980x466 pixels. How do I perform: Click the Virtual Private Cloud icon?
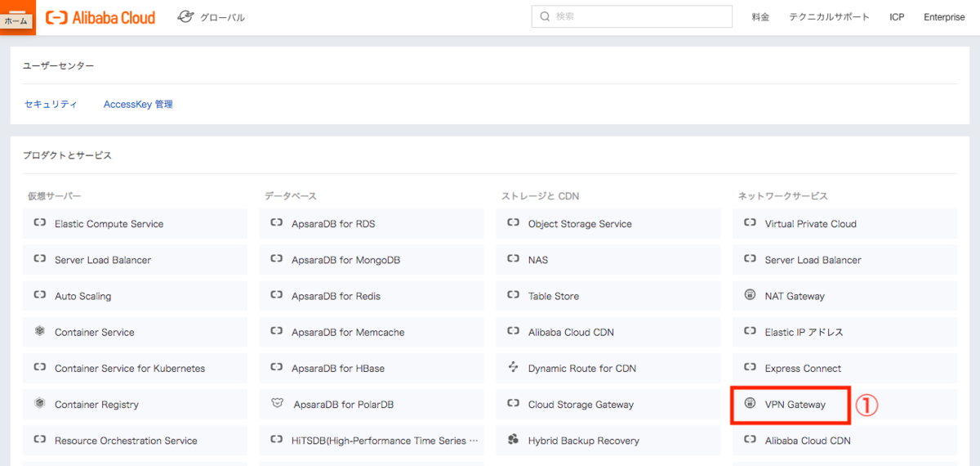750,223
